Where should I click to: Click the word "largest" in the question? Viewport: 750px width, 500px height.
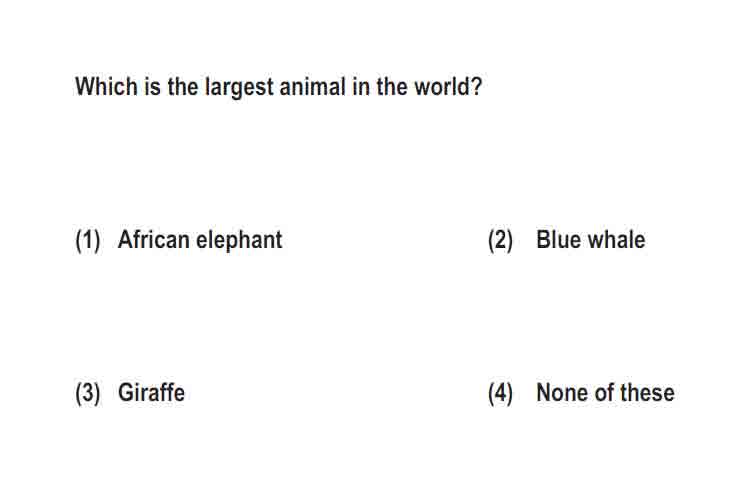tap(239, 88)
